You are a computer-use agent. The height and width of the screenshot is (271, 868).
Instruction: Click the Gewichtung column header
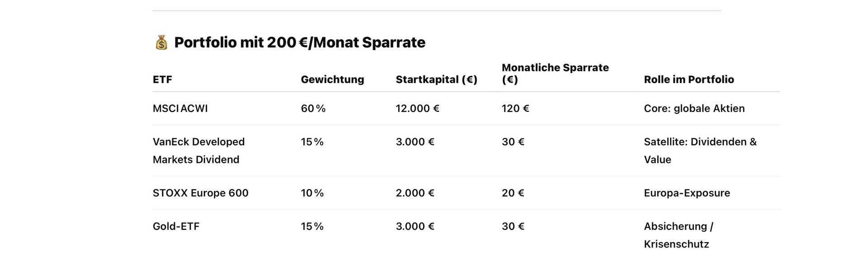(332, 80)
